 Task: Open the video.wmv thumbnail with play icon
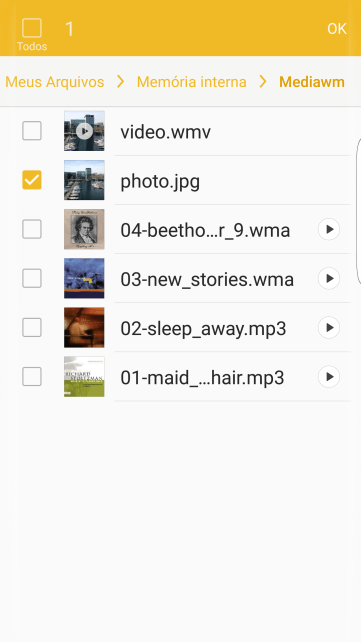pos(84,131)
